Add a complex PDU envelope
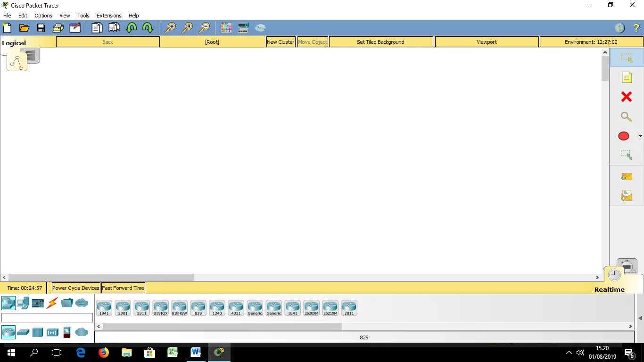This screenshot has width=644, height=362. tap(627, 196)
